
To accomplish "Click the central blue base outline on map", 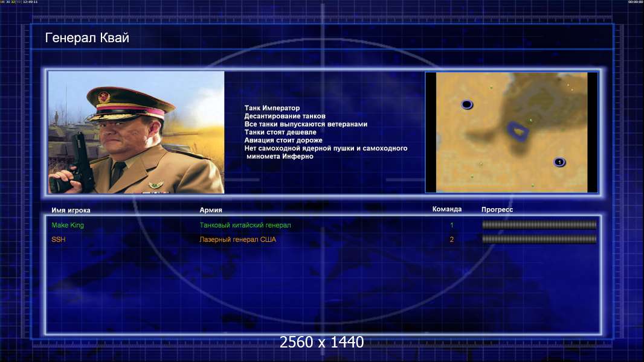I will 518,131.
